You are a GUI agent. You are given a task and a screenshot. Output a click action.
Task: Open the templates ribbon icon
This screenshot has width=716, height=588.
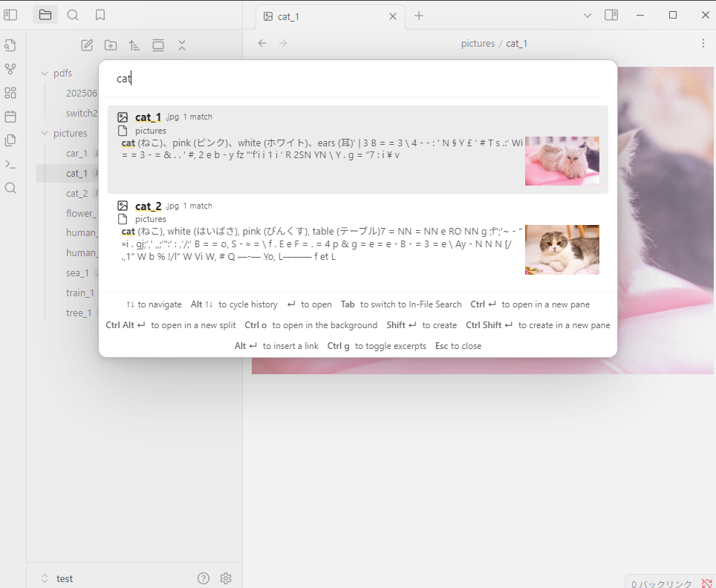click(10, 140)
